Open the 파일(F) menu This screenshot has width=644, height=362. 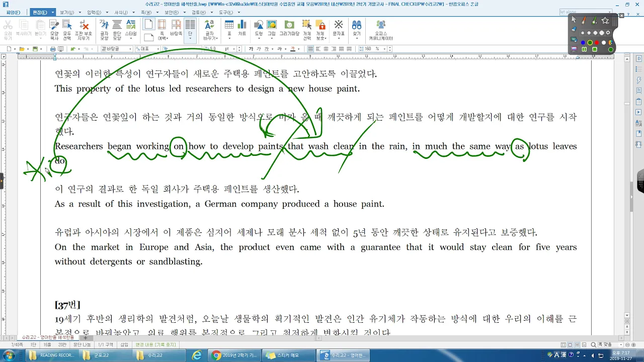pyautogui.click(x=14, y=12)
